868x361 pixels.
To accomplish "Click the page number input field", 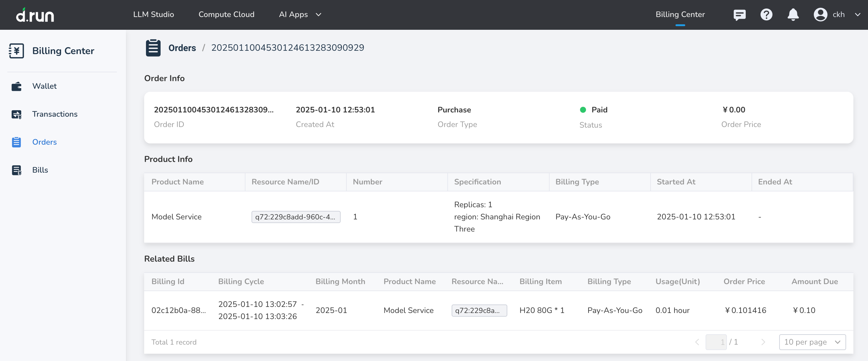I will coord(716,342).
